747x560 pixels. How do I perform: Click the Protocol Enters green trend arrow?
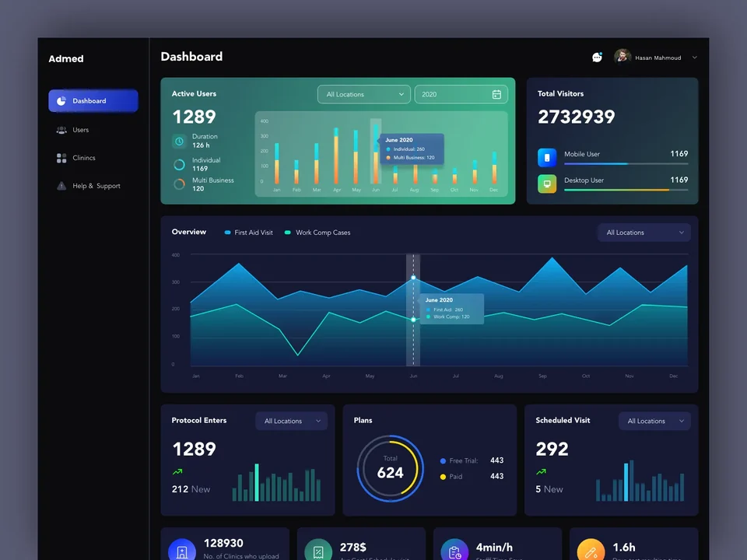(177, 472)
